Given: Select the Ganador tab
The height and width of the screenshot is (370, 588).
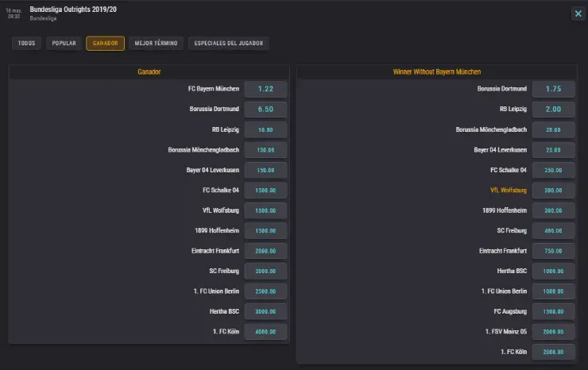Looking at the screenshot, I should [105, 43].
